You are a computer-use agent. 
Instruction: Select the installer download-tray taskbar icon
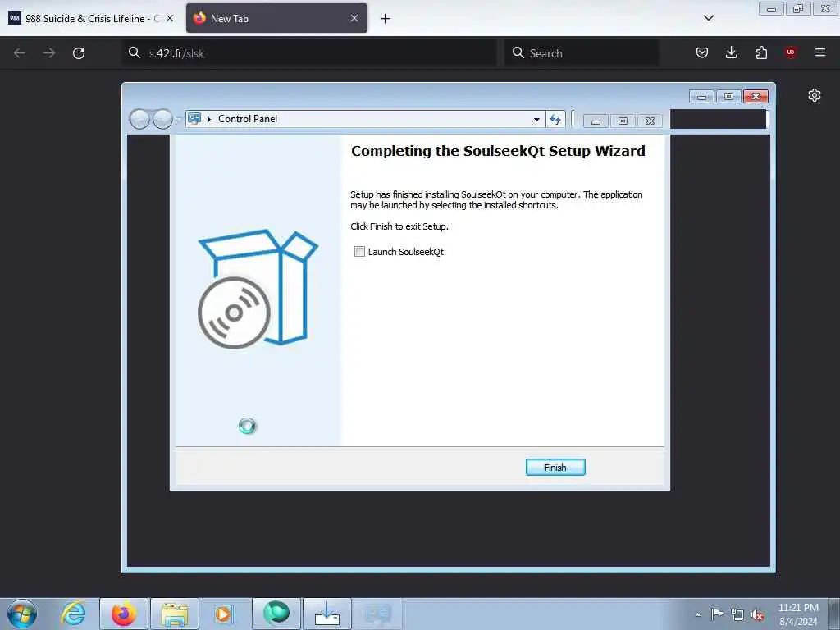pyautogui.click(x=326, y=614)
